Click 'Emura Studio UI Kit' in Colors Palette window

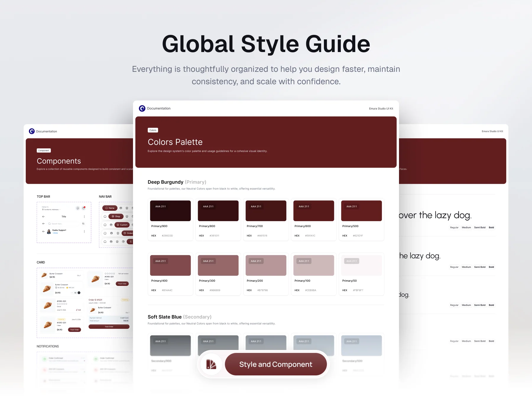381,108
